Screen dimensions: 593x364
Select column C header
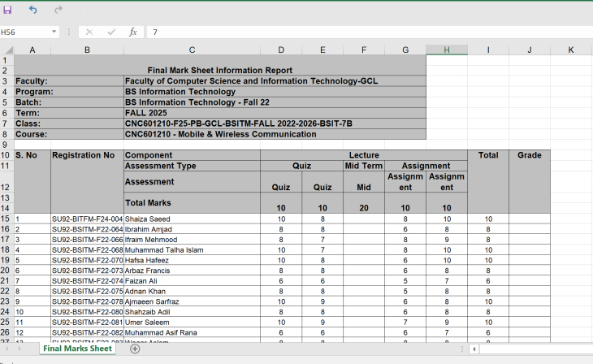192,50
